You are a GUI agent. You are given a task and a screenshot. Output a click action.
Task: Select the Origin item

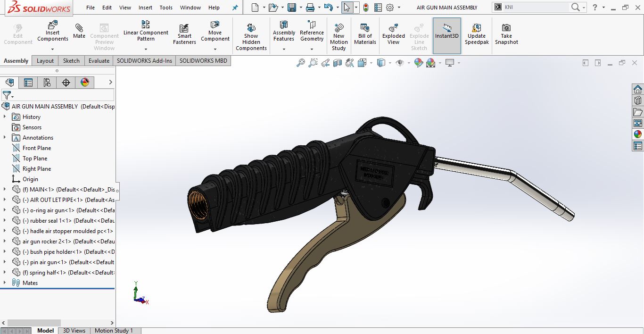[x=30, y=179]
